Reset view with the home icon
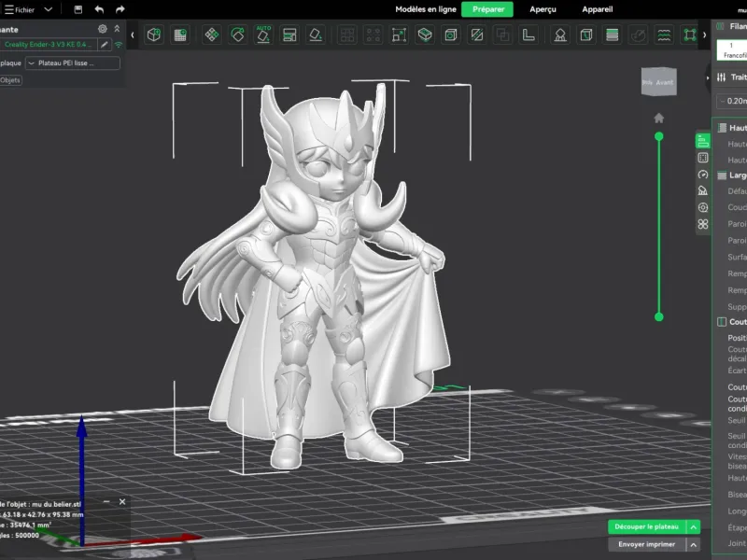Image resolution: width=747 pixels, height=560 pixels. coord(659,118)
